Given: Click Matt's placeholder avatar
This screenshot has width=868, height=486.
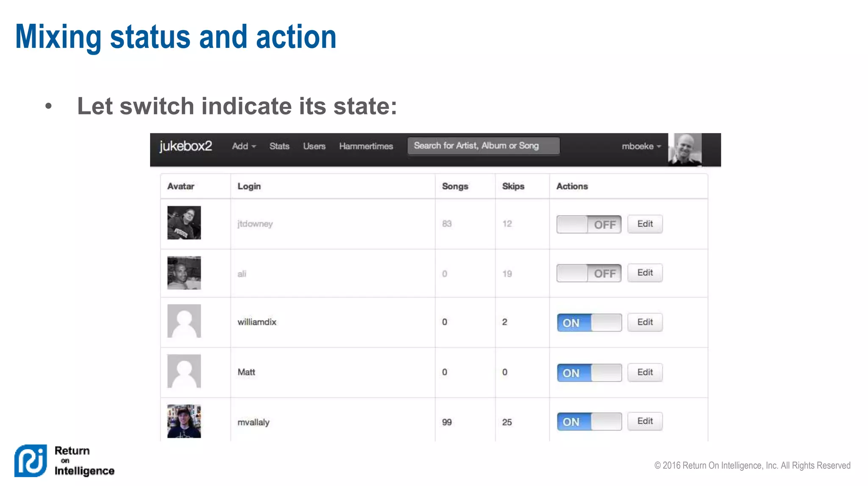Looking at the screenshot, I should [184, 371].
